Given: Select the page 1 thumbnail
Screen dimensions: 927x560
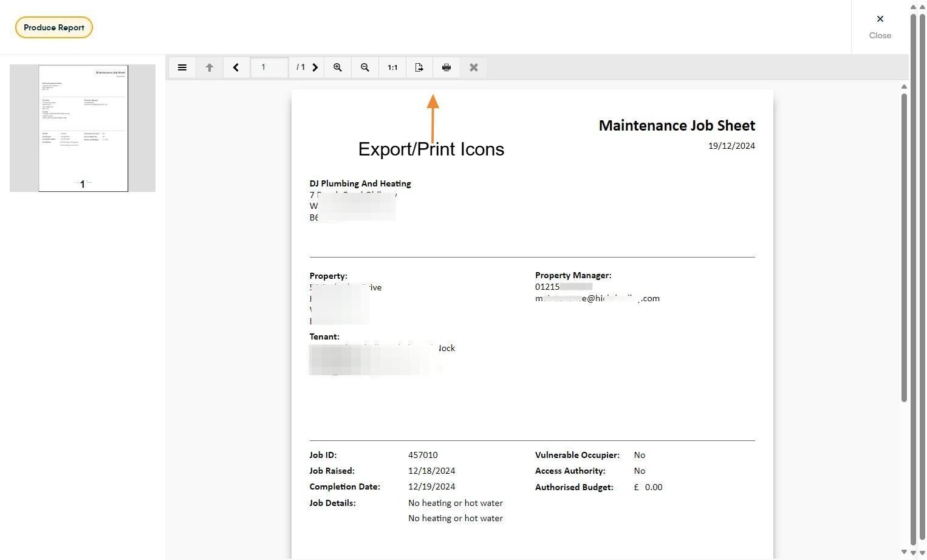Looking at the screenshot, I should click(x=83, y=128).
